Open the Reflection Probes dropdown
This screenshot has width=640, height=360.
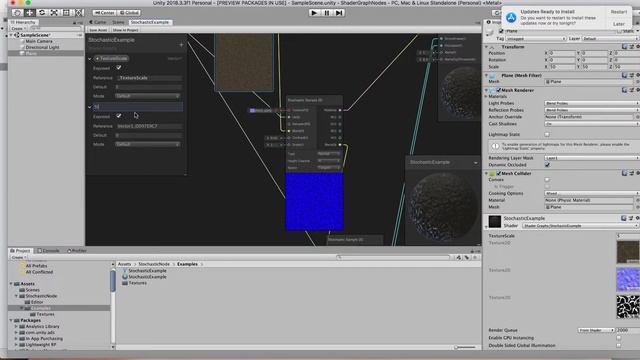(x=592, y=110)
